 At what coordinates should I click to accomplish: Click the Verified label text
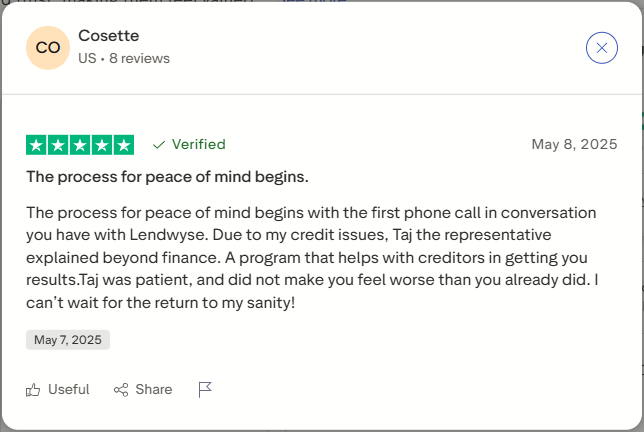pyautogui.click(x=198, y=144)
